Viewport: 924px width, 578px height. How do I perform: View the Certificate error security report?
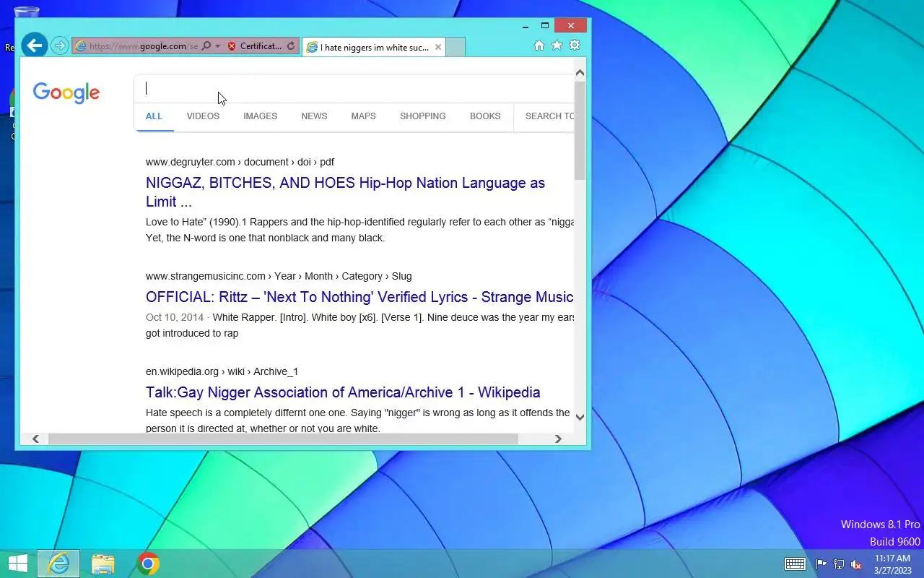[254, 46]
